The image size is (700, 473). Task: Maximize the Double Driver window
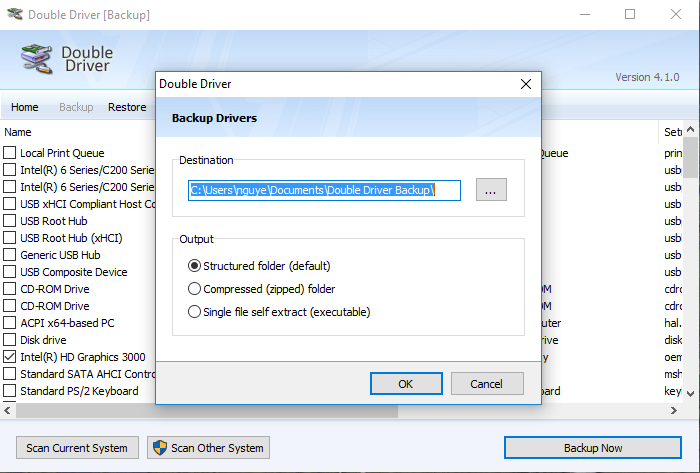630,14
